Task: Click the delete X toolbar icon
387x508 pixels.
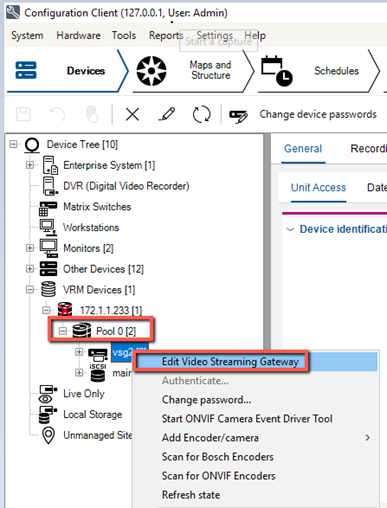Action: point(132,115)
